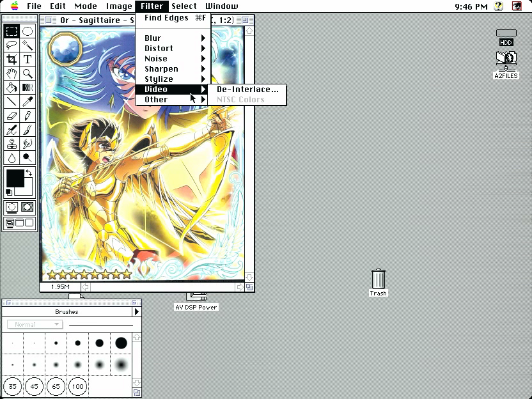Switch to full screen without menu bar mode
This screenshot has width=532, height=399.
(29, 223)
